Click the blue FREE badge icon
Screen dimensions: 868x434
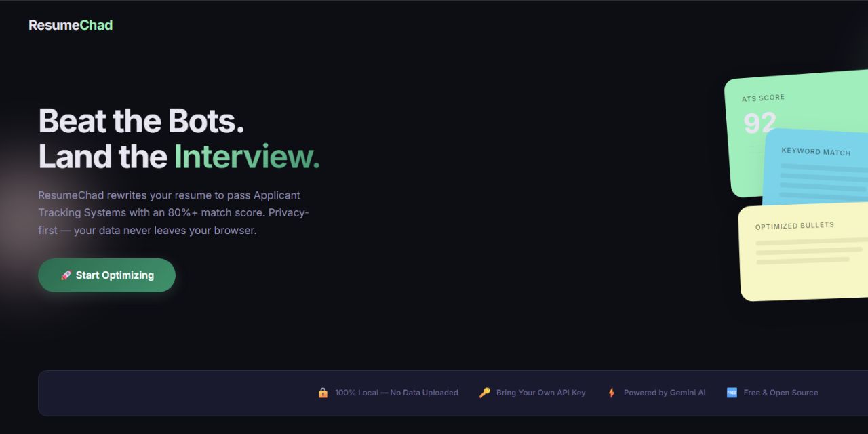732,393
